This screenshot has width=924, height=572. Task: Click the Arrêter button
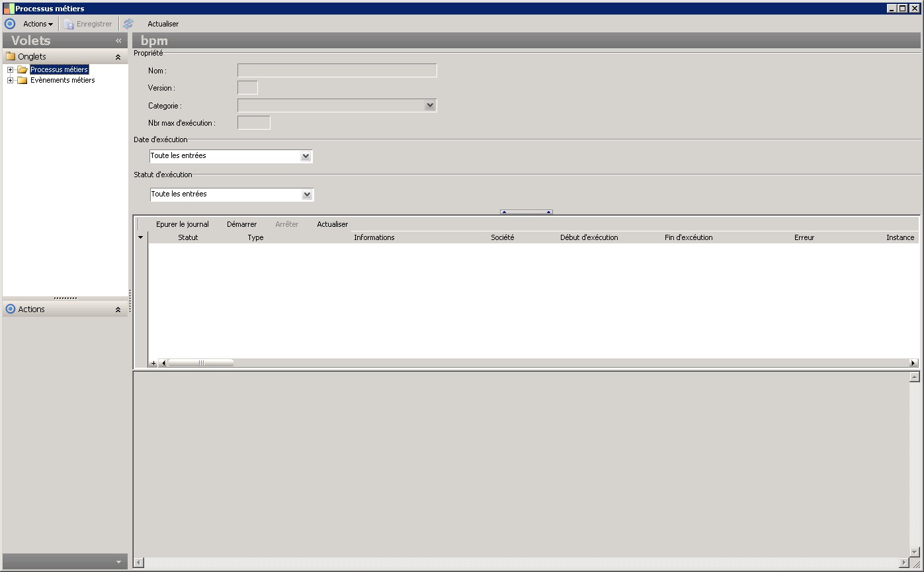coord(286,224)
